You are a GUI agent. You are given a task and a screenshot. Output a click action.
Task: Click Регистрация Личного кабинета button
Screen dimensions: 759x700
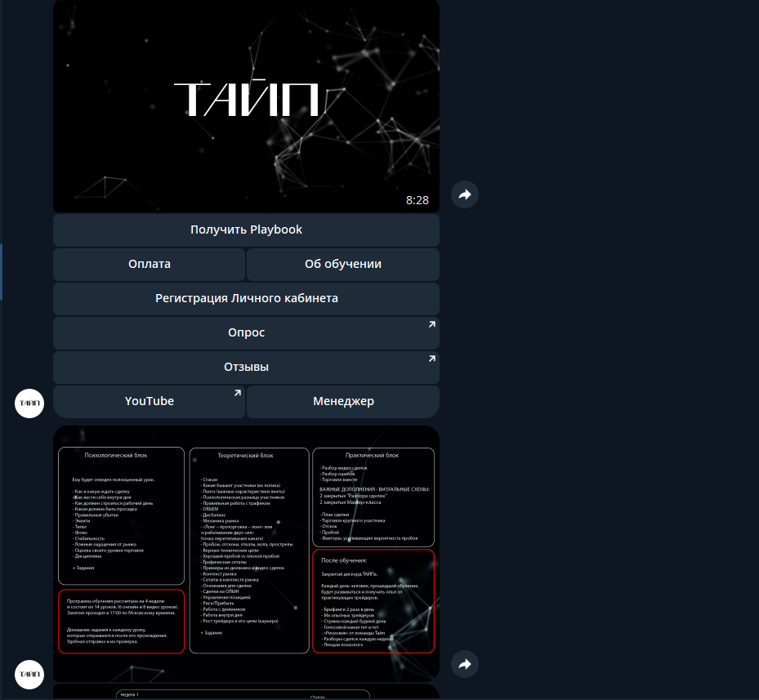point(246,299)
